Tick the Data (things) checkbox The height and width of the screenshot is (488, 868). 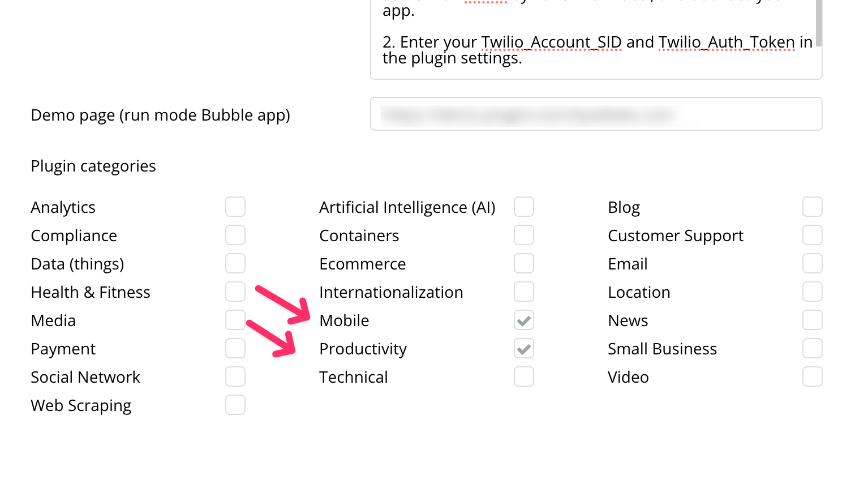tap(235, 263)
